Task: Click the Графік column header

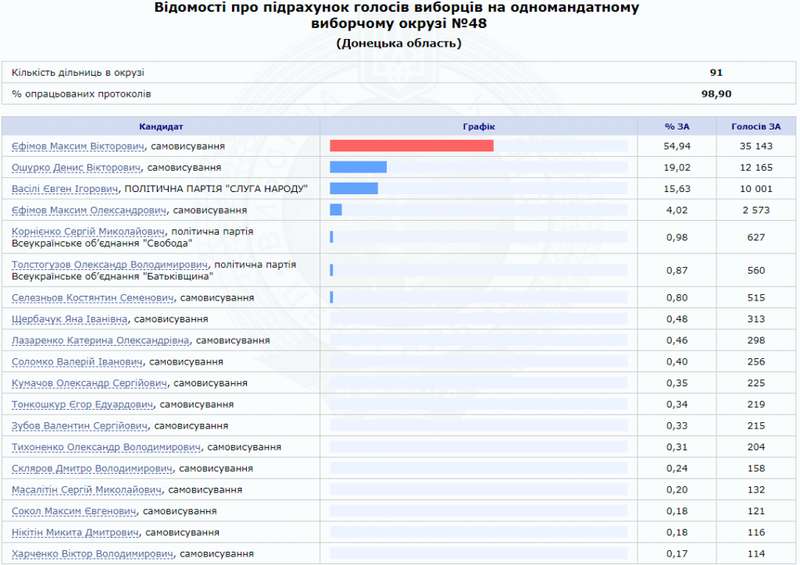Action: [x=478, y=126]
